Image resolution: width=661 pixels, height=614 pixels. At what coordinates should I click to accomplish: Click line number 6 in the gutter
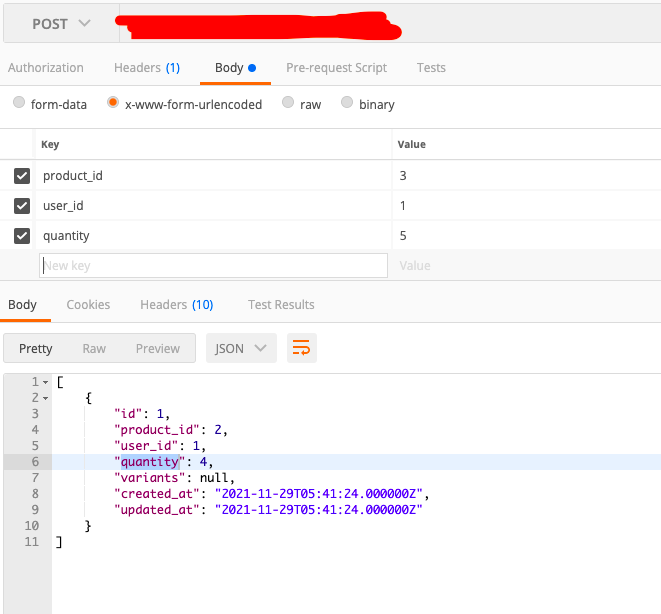[35, 462]
